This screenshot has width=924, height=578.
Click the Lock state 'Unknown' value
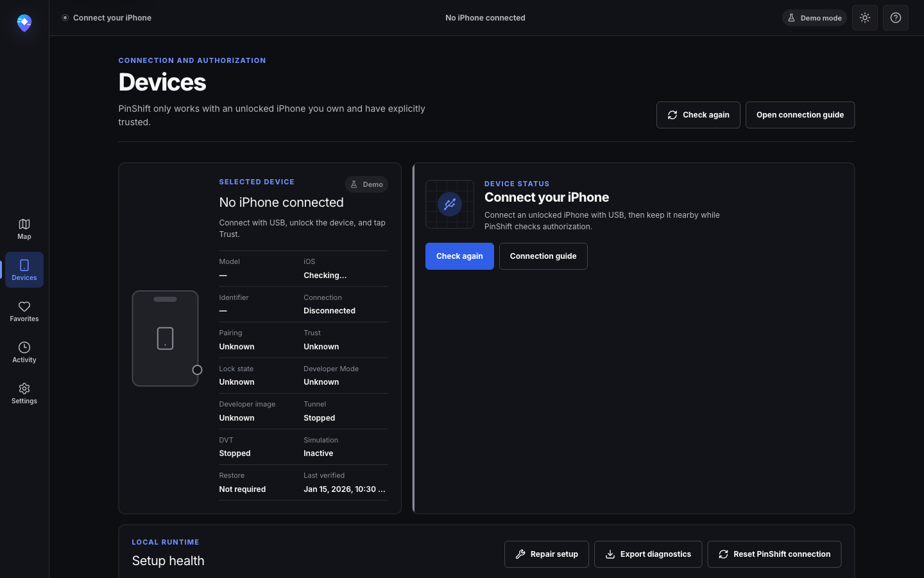point(237,382)
